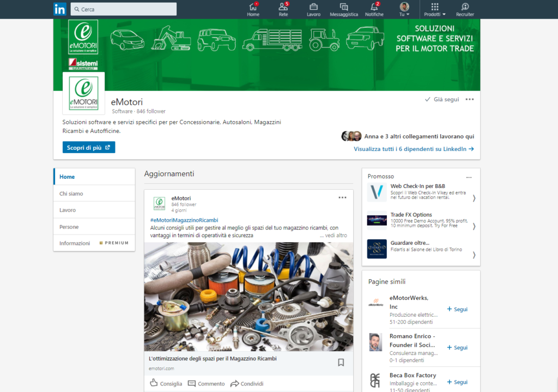Screen dimensions: 558x392
Task: Click the connections' avatars next to Anna
Action: tap(351, 136)
